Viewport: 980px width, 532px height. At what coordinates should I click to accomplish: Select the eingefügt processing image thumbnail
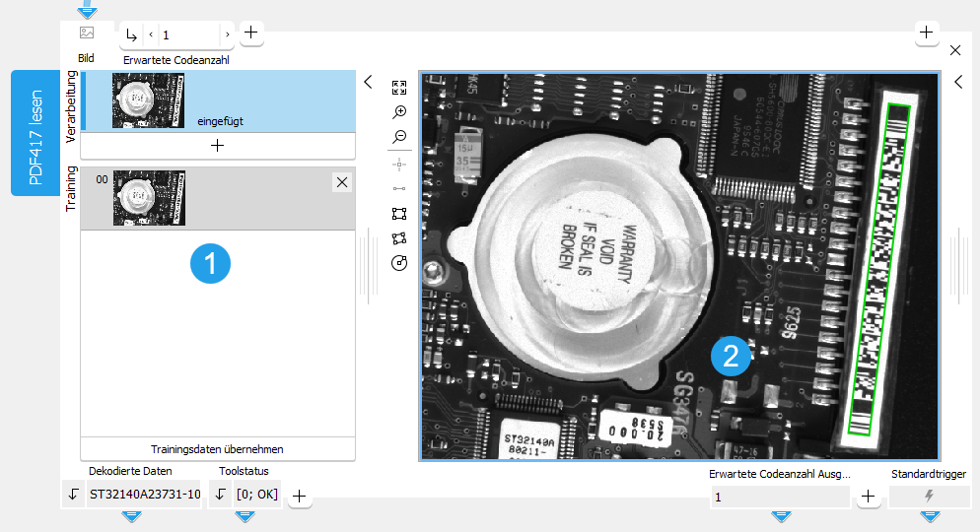[148, 100]
